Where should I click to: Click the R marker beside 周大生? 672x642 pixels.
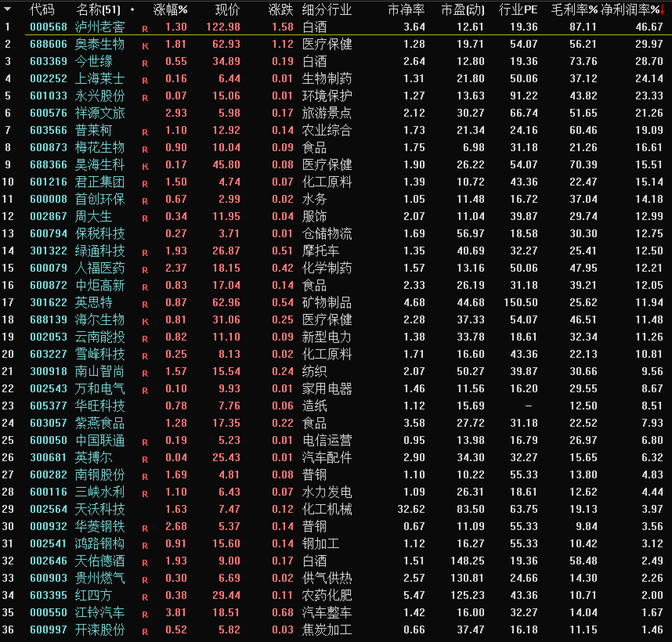pyautogui.click(x=145, y=218)
